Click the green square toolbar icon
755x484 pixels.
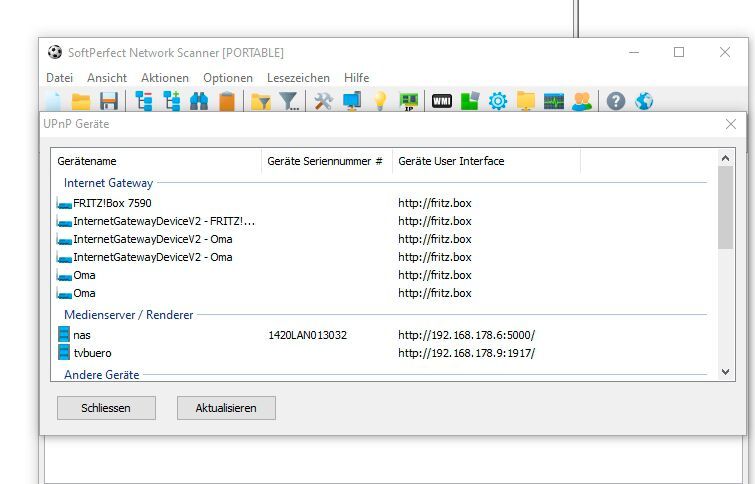click(x=470, y=101)
